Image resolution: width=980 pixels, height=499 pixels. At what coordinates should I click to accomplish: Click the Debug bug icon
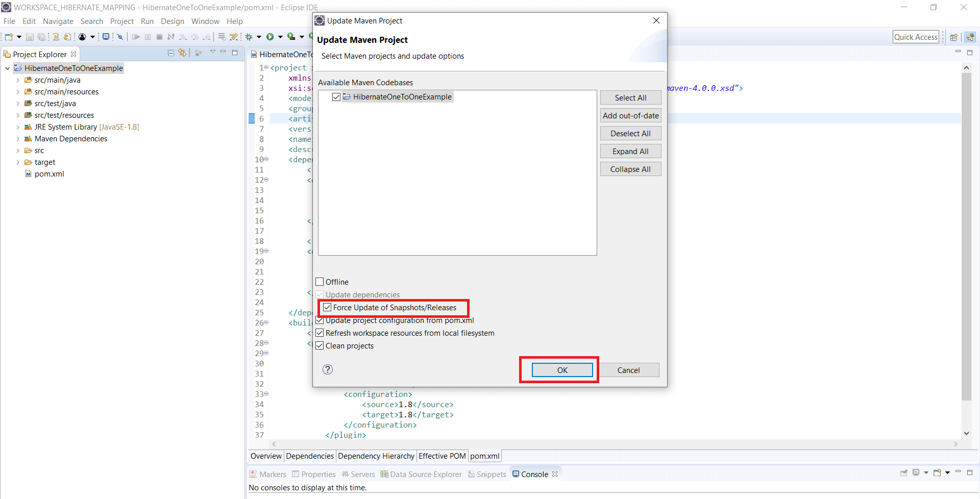pos(249,37)
